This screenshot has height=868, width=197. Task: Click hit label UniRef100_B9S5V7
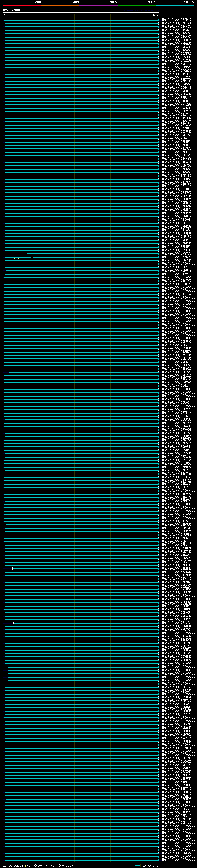(x=176, y=193)
